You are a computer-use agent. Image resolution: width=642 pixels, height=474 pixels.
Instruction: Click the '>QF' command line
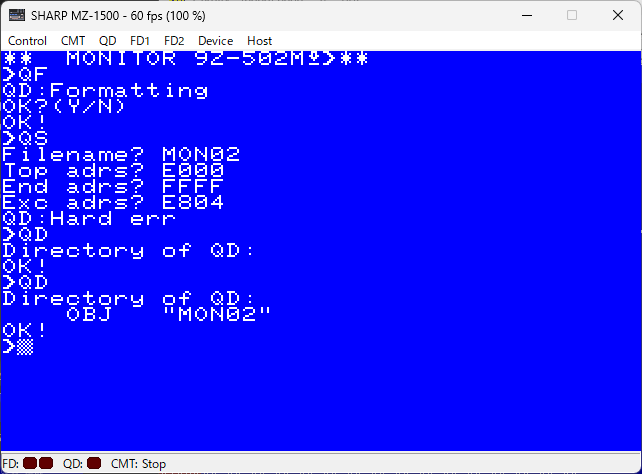point(25,74)
